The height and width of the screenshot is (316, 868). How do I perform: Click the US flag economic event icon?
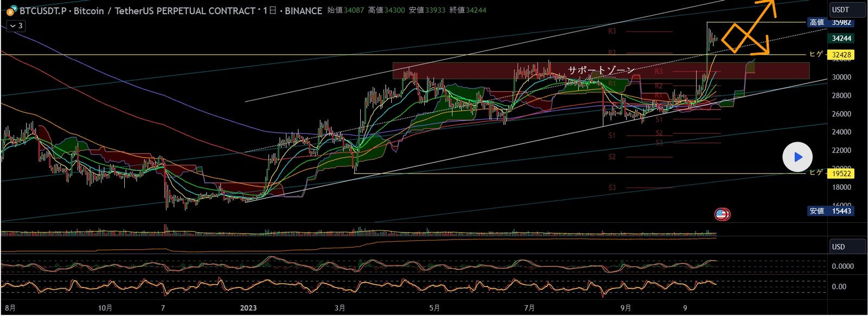pos(722,215)
